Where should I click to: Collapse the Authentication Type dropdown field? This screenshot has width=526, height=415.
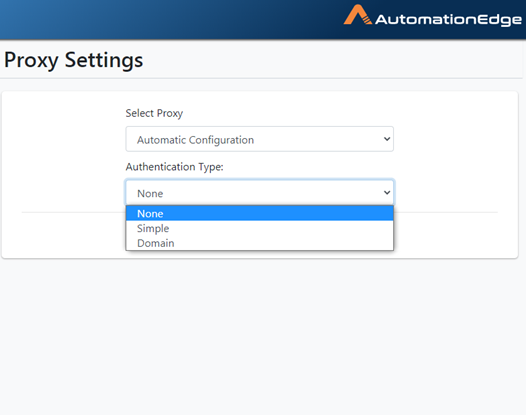pyautogui.click(x=259, y=193)
